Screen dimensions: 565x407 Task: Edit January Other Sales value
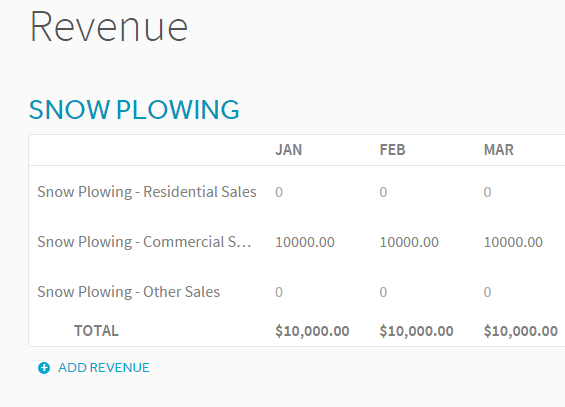pyautogui.click(x=279, y=292)
